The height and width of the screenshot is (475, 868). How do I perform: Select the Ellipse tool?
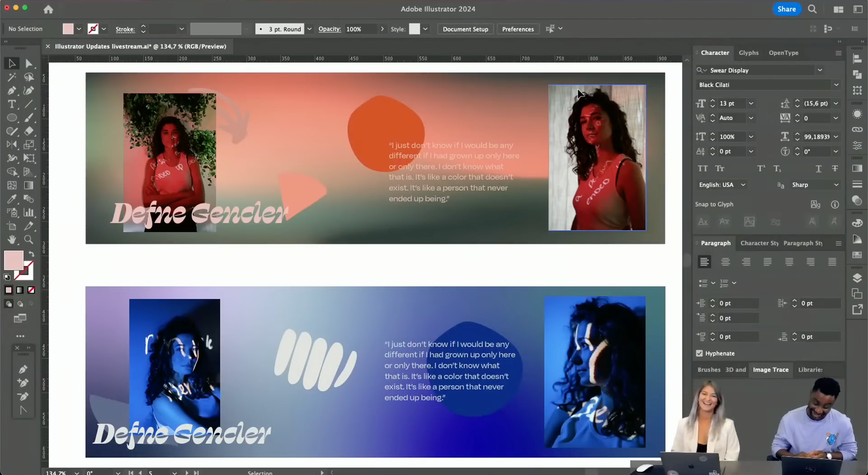point(12,118)
